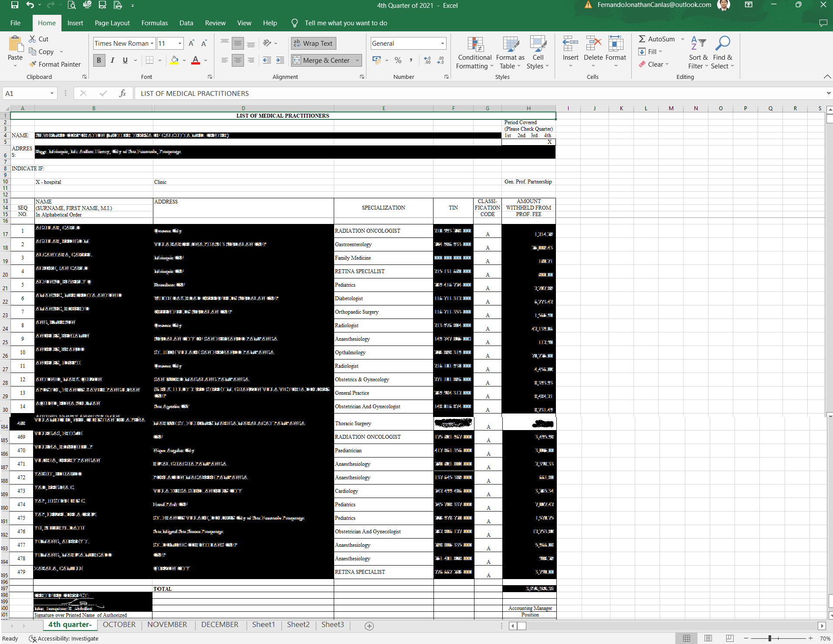Click Tell me what you want to do
This screenshot has width=833, height=644.
click(345, 23)
